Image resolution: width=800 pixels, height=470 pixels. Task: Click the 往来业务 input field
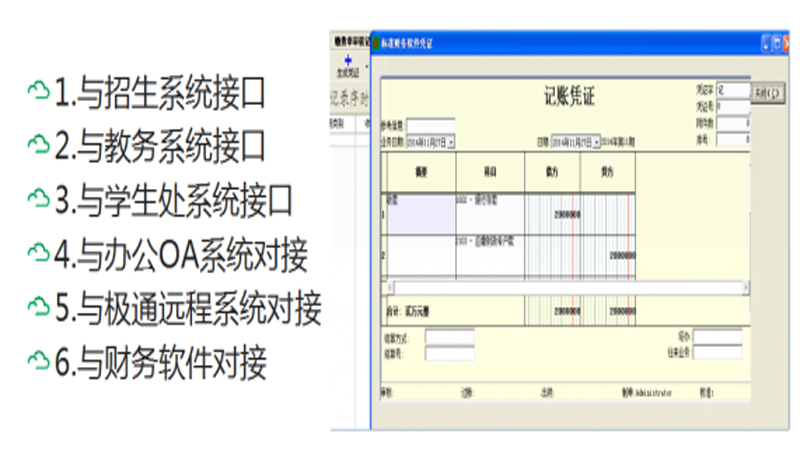[x=718, y=352]
